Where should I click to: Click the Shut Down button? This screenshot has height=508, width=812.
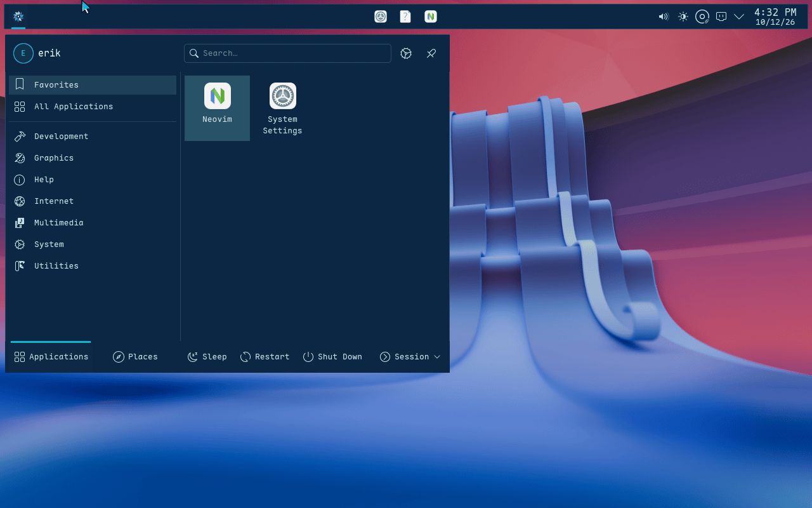point(332,357)
